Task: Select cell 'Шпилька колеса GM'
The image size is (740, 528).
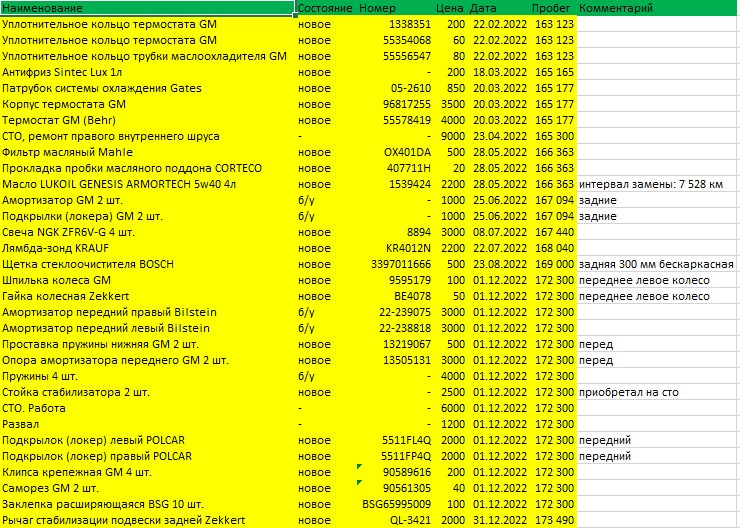Action: click(148, 280)
